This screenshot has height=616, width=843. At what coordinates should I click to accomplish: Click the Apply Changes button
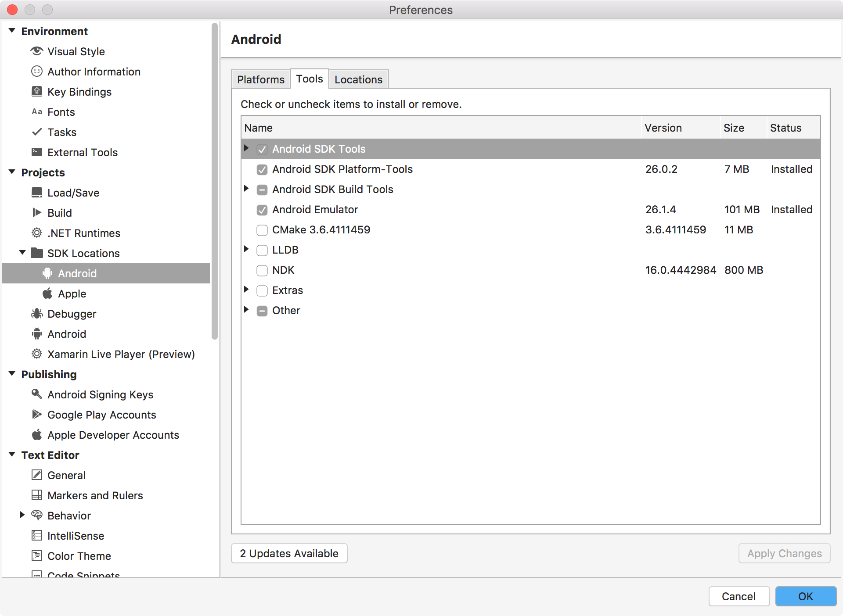[x=785, y=553]
